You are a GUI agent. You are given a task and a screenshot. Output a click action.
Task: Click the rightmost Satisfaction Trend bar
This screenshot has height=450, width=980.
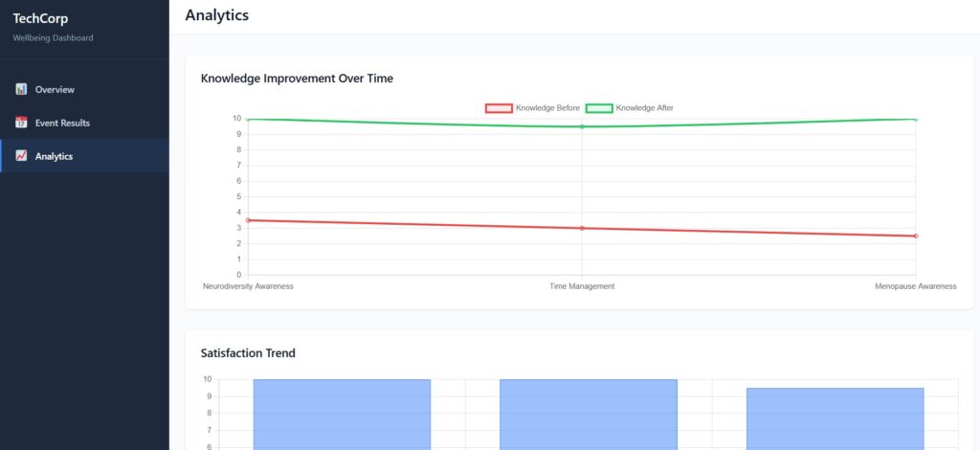835,417
